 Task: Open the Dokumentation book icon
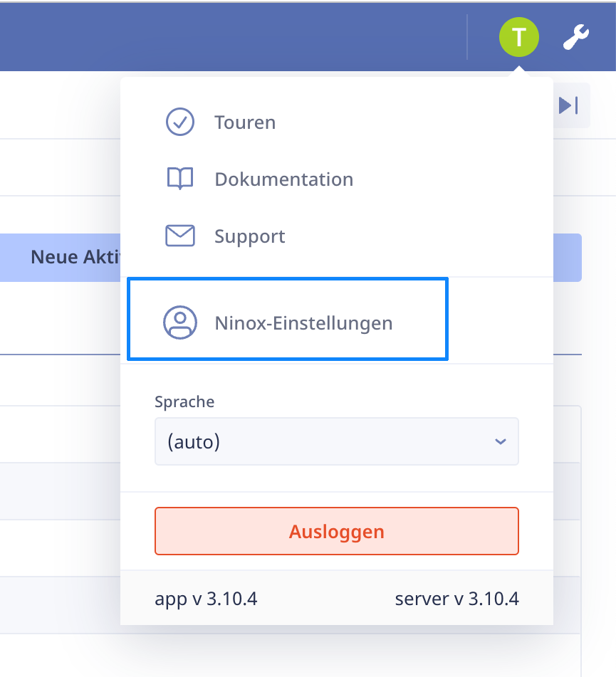[x=180, y=179]
